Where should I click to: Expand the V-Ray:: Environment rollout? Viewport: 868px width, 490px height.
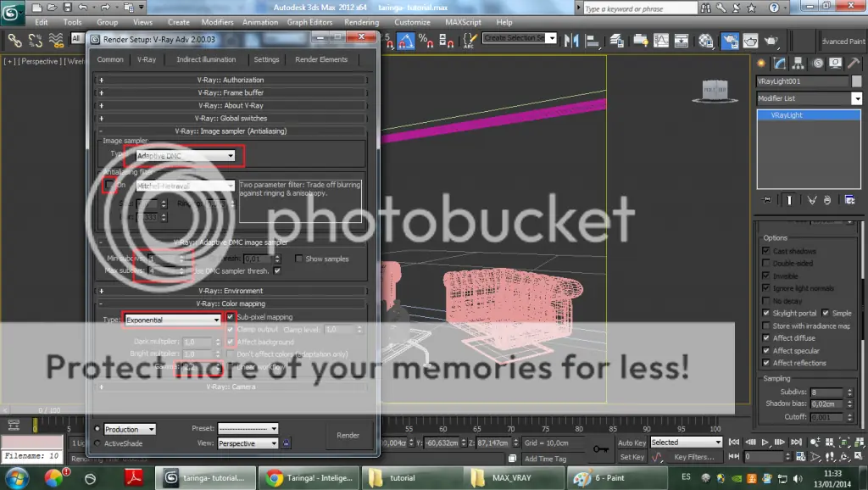pyautogui.click(x=233, y=290)
